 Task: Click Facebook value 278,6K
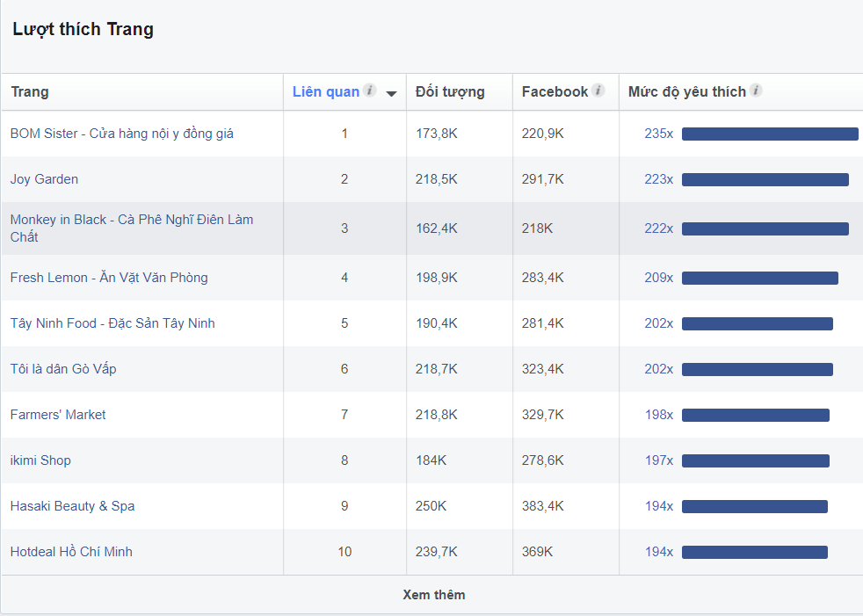coord(543,460)
